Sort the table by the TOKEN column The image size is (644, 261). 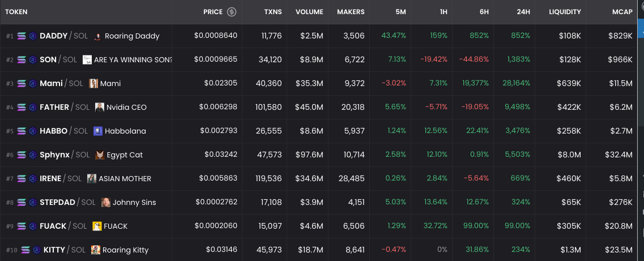pos(16,12)
